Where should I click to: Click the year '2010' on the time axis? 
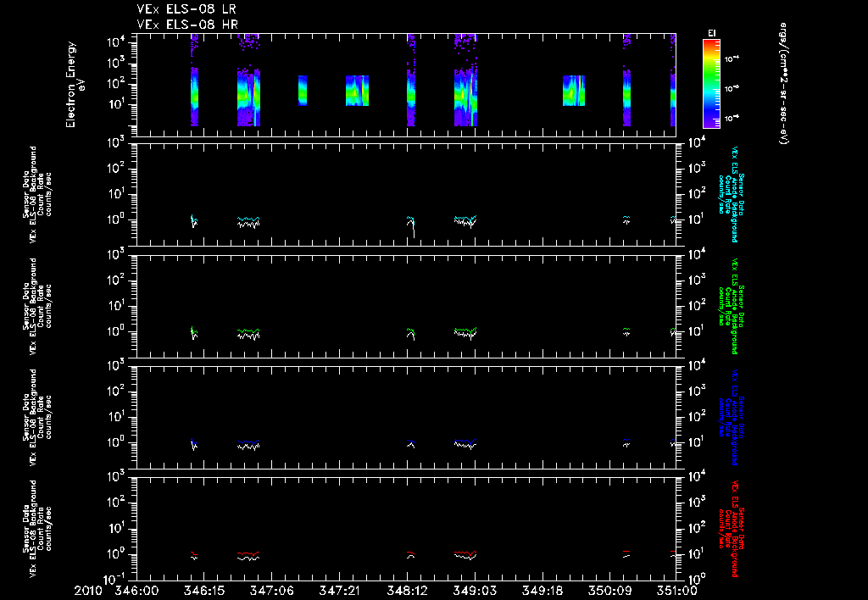88,591
